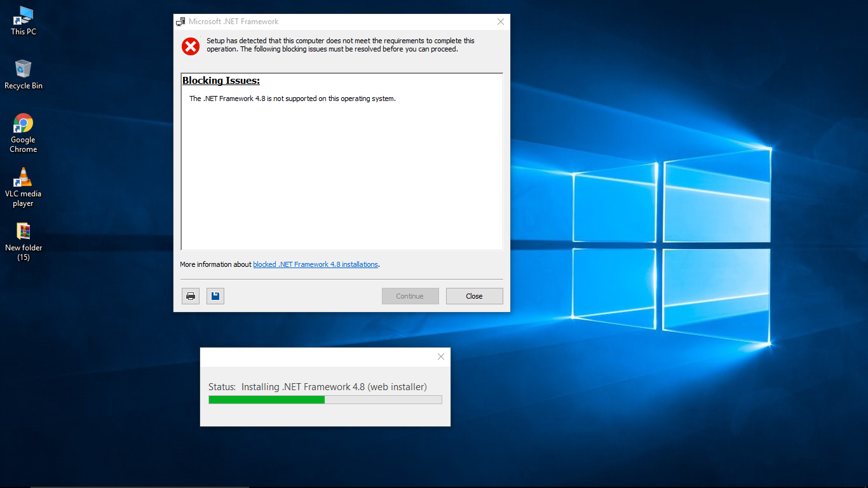Screen dimensions: 868x488
Task: Click the 'Setup has detected' warning text
Action: click(341, 44)
